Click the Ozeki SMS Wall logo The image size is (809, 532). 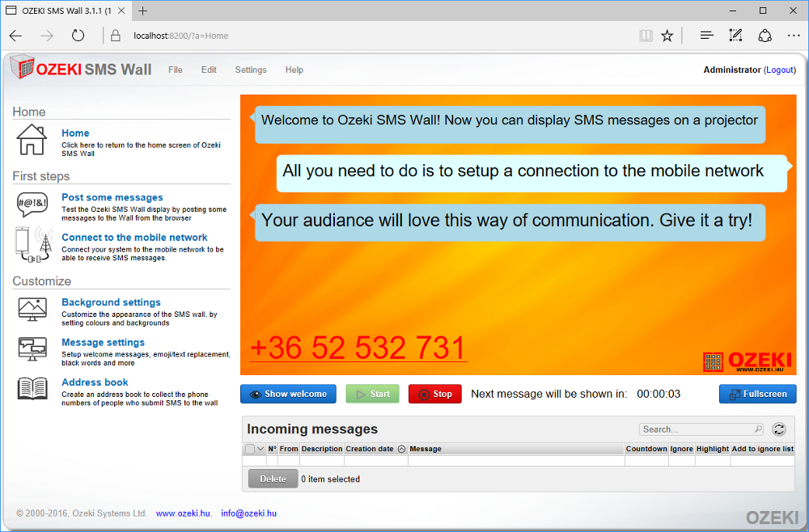coord(81,68)
